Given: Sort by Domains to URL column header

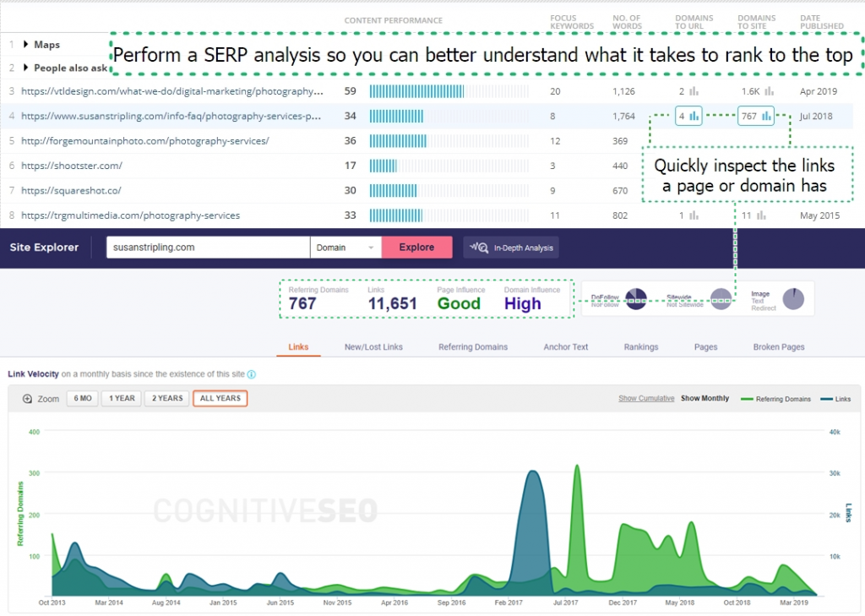Looking at the screenshot, I should [x=694, y=22].
